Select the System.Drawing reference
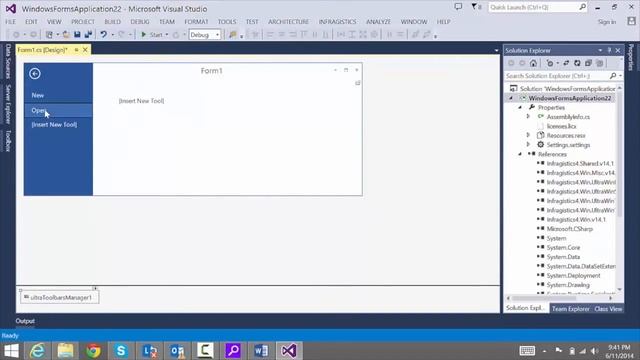640x360 pixels. (568, 285)
